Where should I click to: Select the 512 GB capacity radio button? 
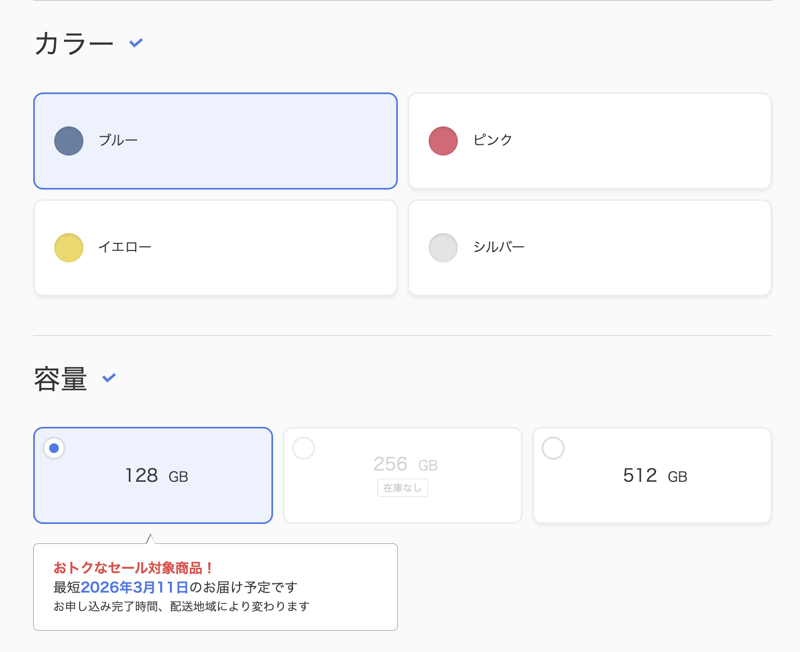[553, 448]
